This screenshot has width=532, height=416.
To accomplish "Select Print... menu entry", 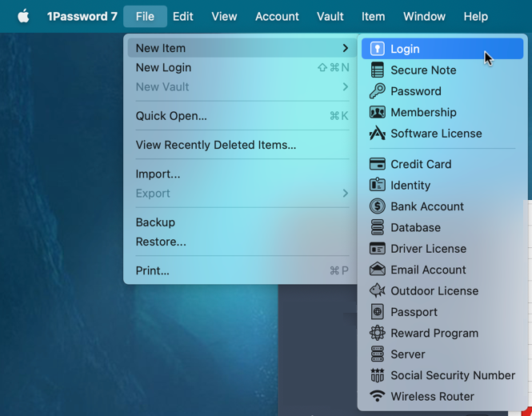I will [x=242, y=270].
